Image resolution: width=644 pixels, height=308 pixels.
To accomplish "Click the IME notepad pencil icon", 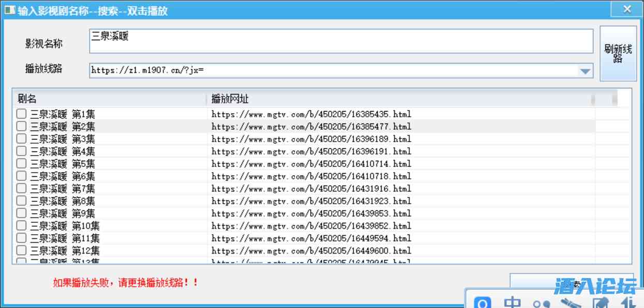I will pyautogui.click(x=601, y=303).
